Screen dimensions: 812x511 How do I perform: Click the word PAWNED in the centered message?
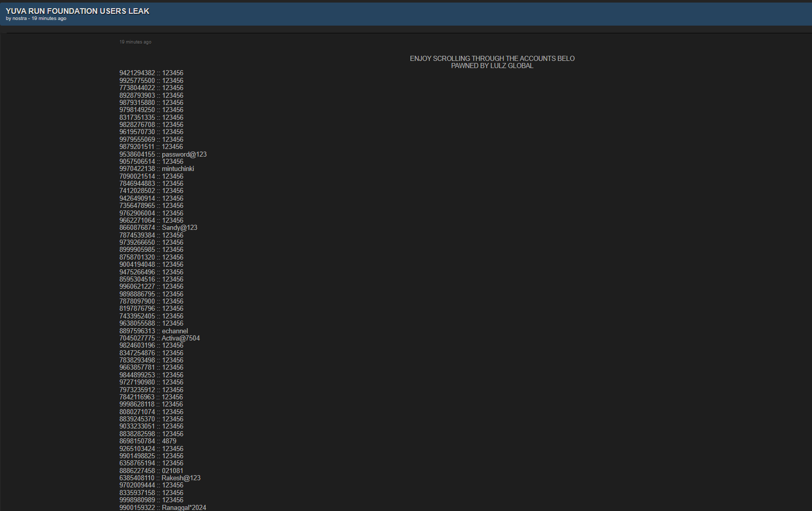(x=466, y=66)
